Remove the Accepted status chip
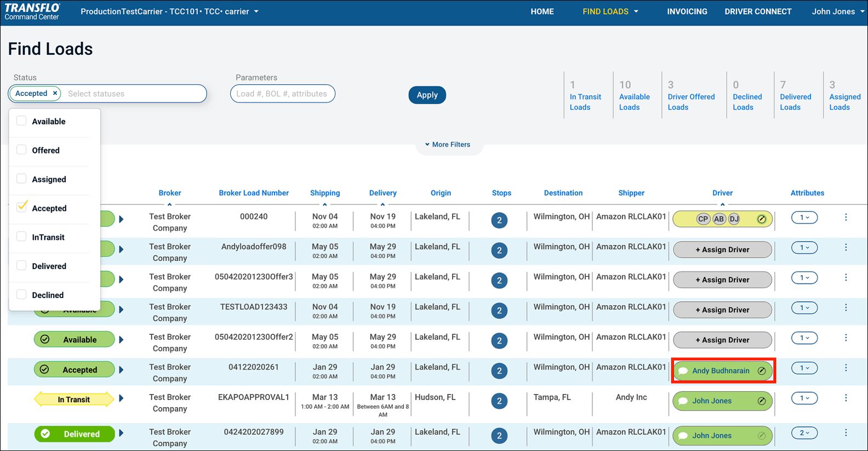This screenshot has width=868, height=451. 55,93
